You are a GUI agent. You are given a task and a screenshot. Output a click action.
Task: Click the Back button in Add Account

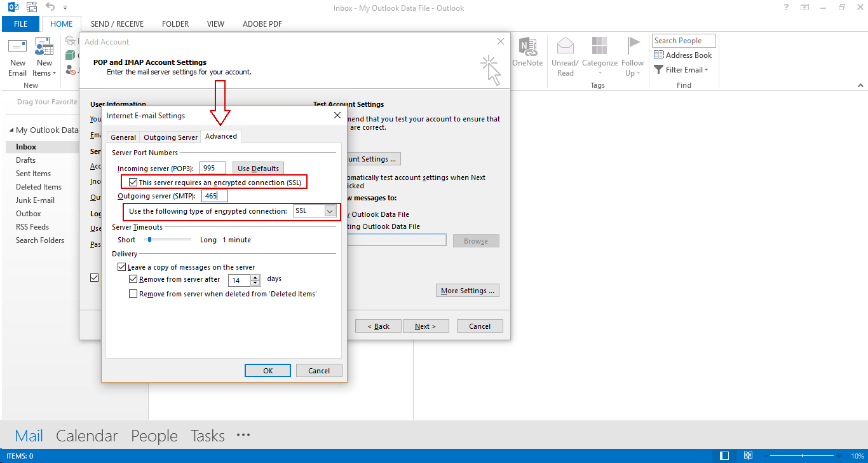(x=378, y=326)
